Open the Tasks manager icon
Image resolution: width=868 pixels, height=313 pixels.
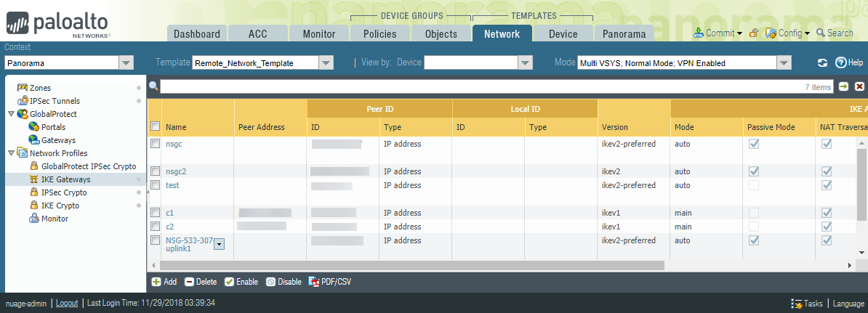coord(797,304)
